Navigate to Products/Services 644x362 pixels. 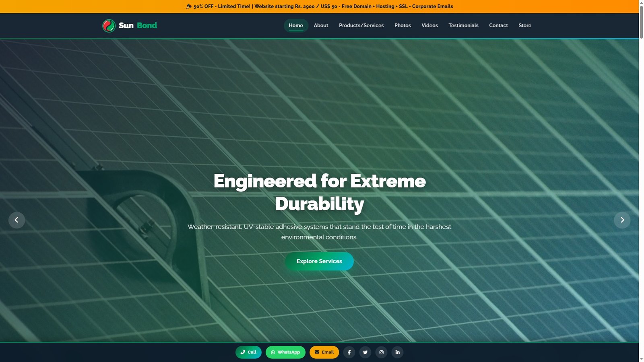coord(361,25)
